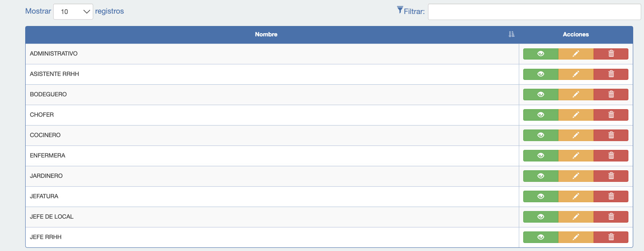
Task: Delete the COCINERO entry via trash icon
Action: pyautogui.click(x=611, y=135)
